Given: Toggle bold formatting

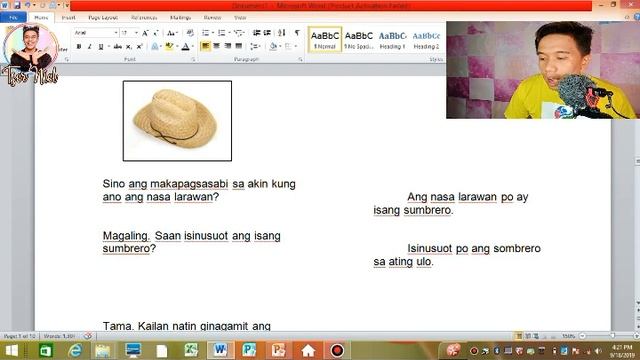Looking at the screenshot, I should click(79, 47).
